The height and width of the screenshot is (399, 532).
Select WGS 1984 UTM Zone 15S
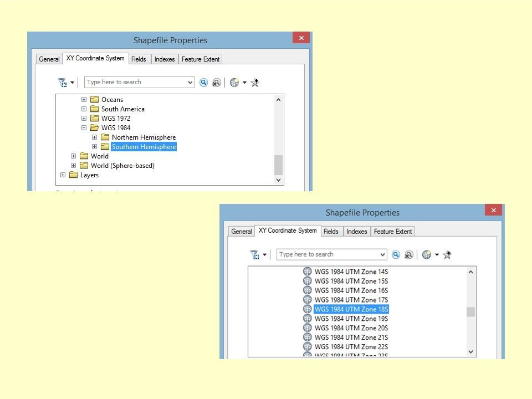351,281
